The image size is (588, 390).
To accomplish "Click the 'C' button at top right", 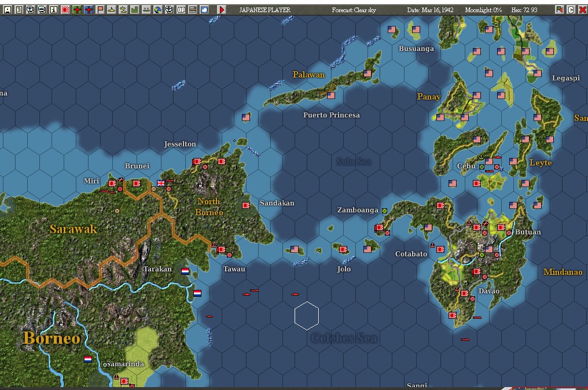I will click(571, 10).
